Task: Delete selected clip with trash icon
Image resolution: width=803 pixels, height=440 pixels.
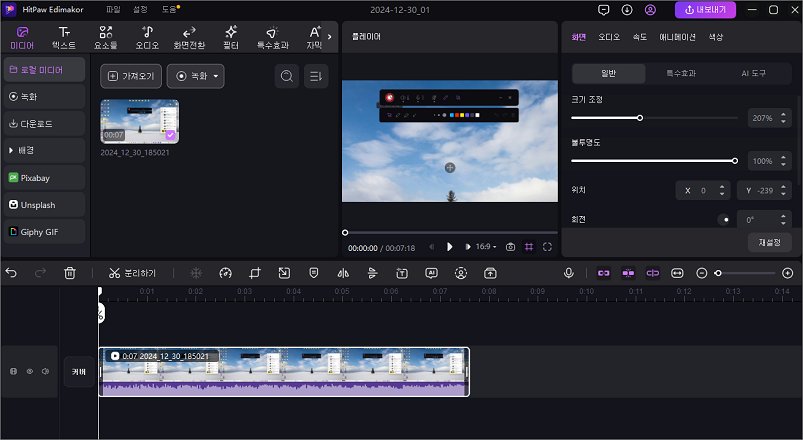Action: tap(70, 273)
